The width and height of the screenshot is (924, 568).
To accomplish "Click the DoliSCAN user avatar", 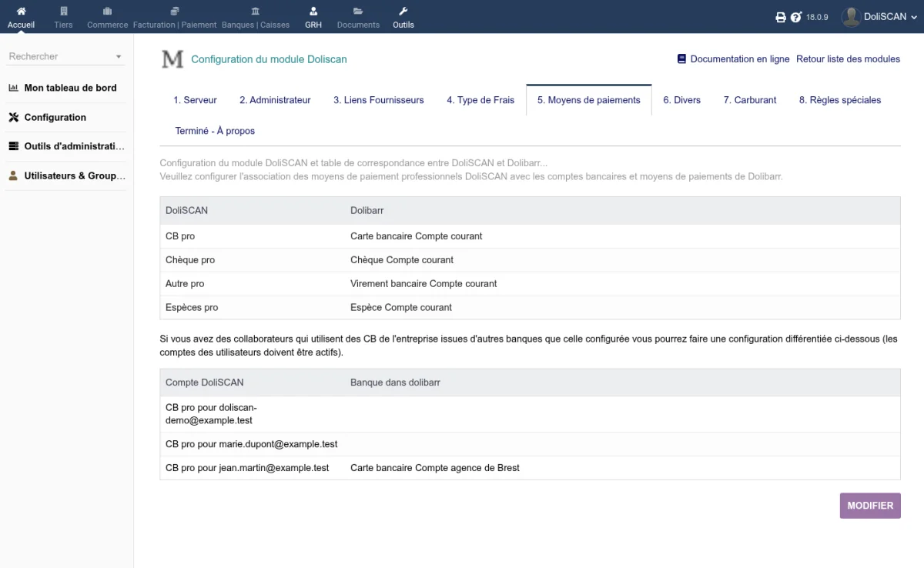I will tap(850, 16).
